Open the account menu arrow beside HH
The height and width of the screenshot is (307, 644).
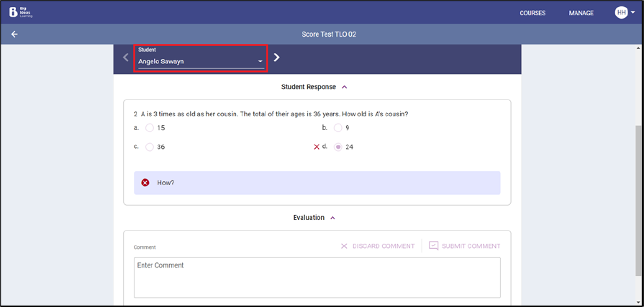[x=632, y=13]
